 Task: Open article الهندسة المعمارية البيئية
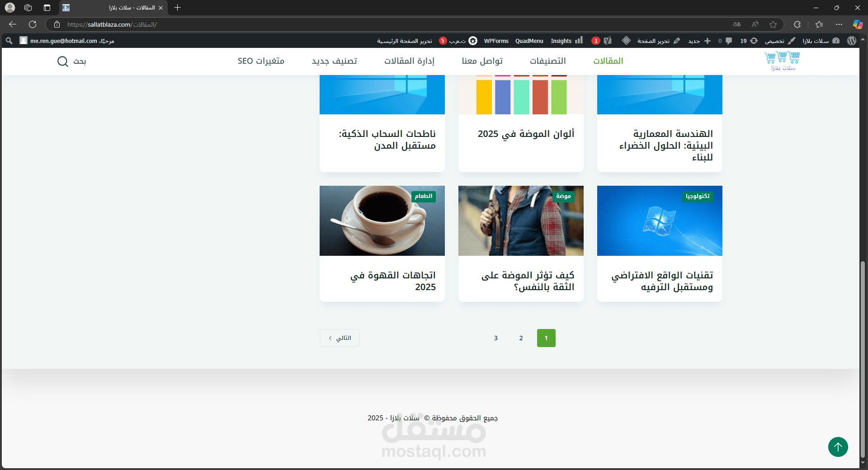point(666,146)
